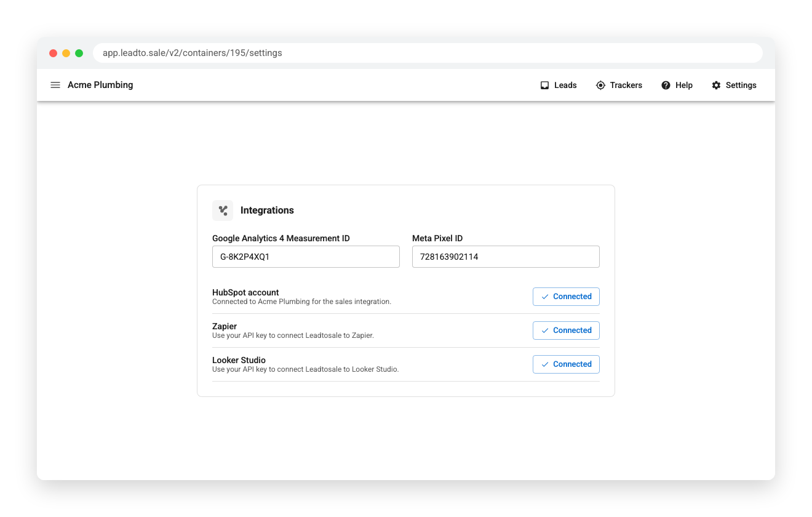Click the Help question mark icon

tap(666, 86)
